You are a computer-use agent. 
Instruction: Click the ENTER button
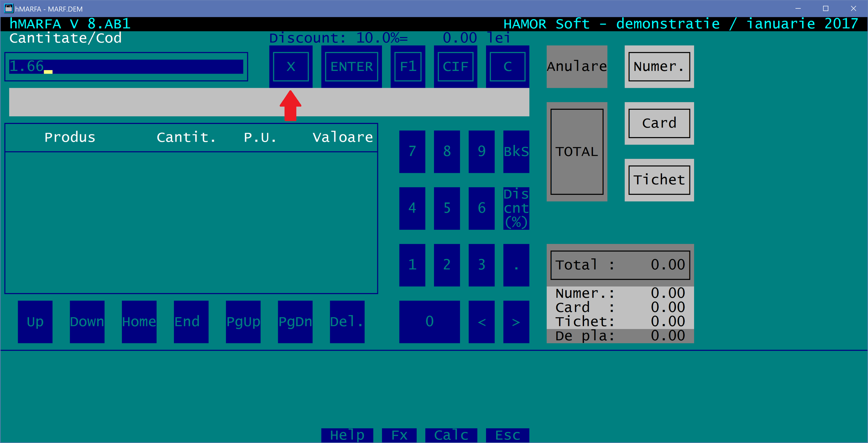[x=351, y=67]
